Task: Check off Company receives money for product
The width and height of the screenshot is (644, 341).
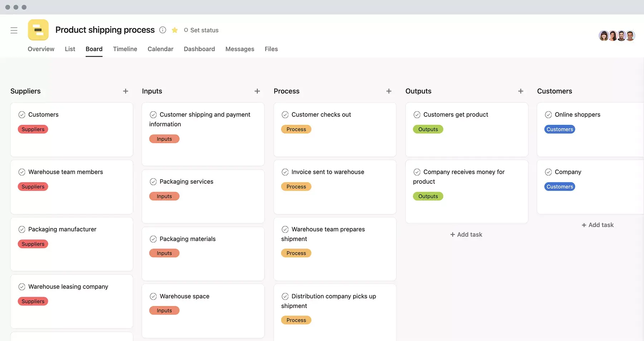Action: pos(417,172)
